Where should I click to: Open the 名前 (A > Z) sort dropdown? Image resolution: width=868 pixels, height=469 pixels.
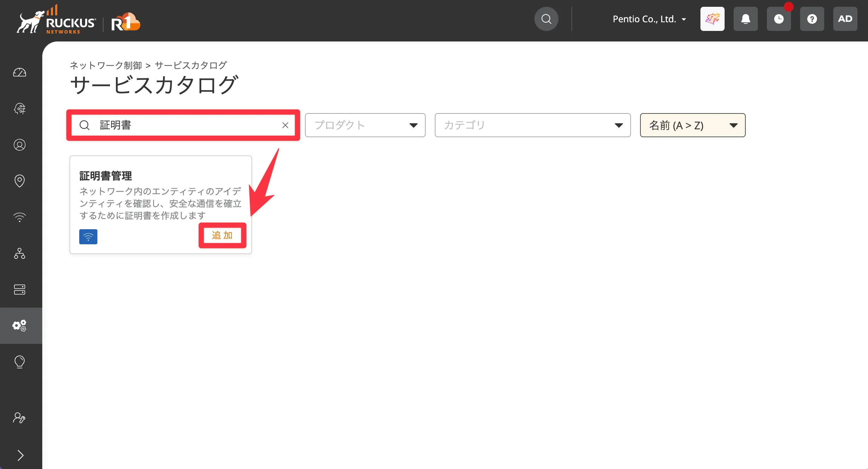(693, 125)
